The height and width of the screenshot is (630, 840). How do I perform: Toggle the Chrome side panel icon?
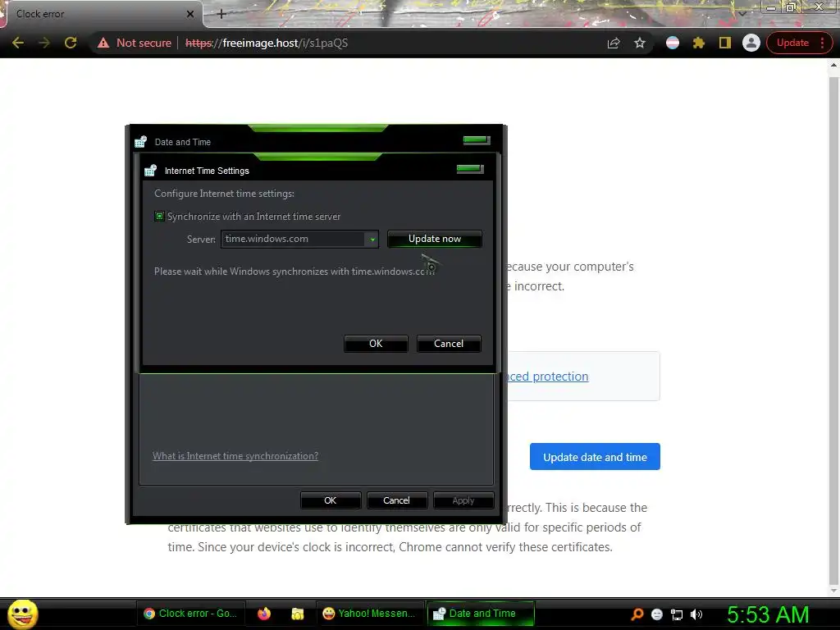pos(725,43)
